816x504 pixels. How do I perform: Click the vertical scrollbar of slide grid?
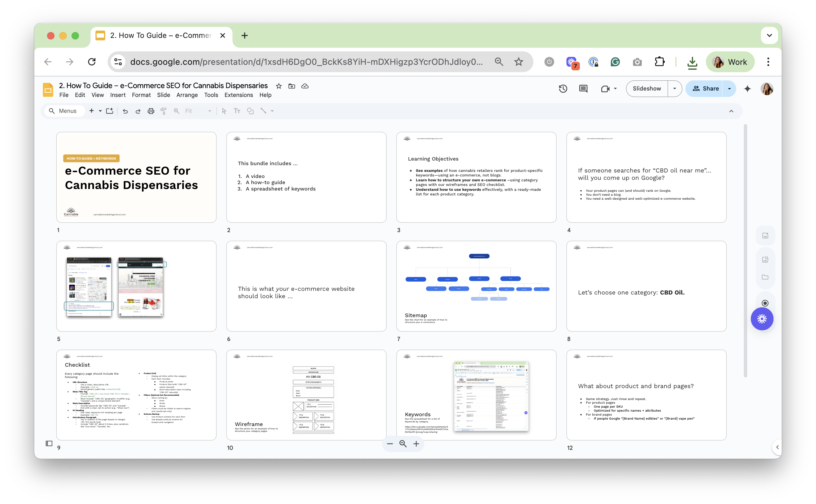coord(745,250)
